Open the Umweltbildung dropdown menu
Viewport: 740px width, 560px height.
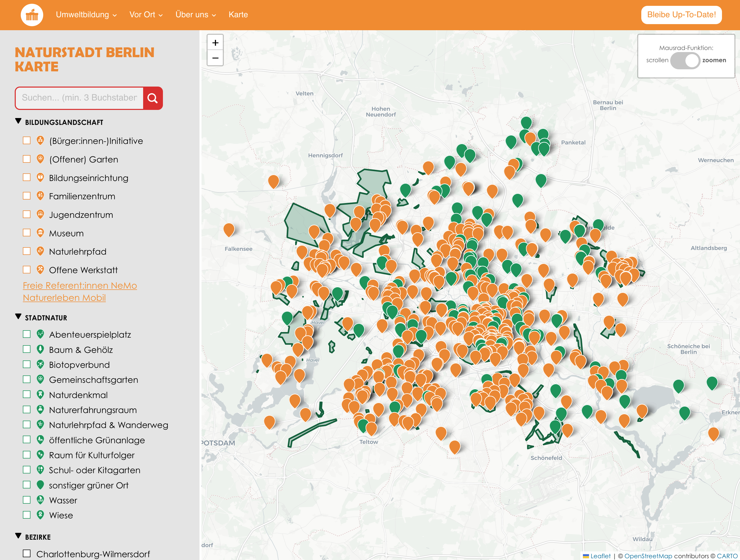pyautogui.click(x=86, y=15)
